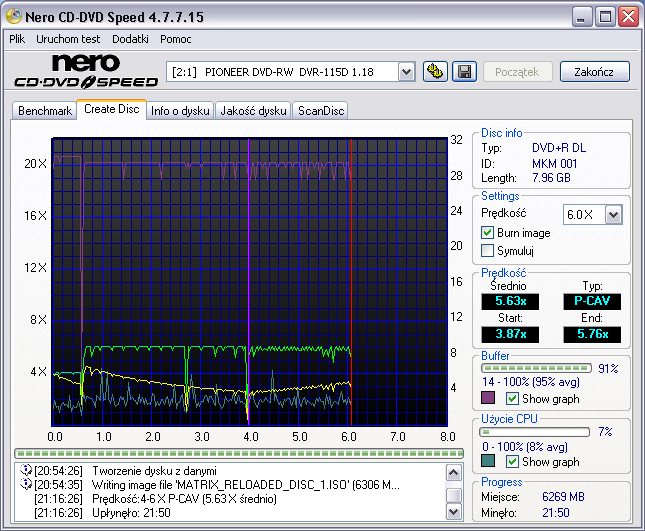Viewport: 645px width, 531px height.
Task: Click disc type value DVD+R DL
Action: pos(559,148)
